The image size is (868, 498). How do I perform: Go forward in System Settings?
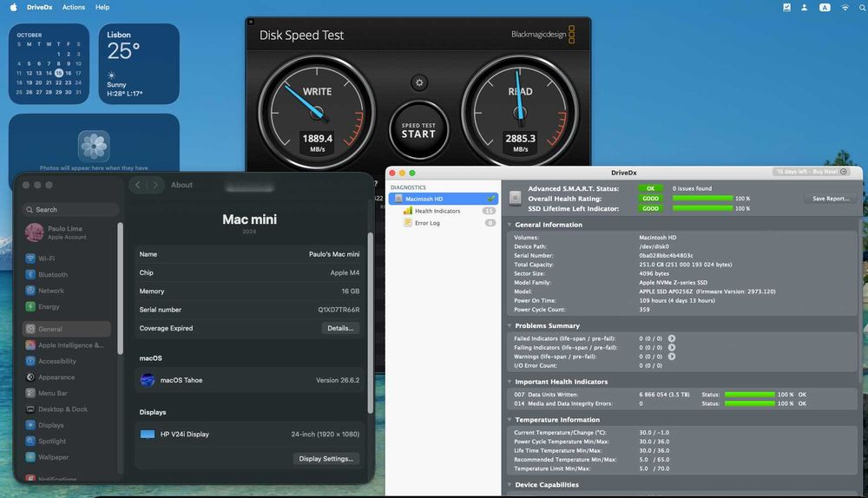(x=155, y=185)
